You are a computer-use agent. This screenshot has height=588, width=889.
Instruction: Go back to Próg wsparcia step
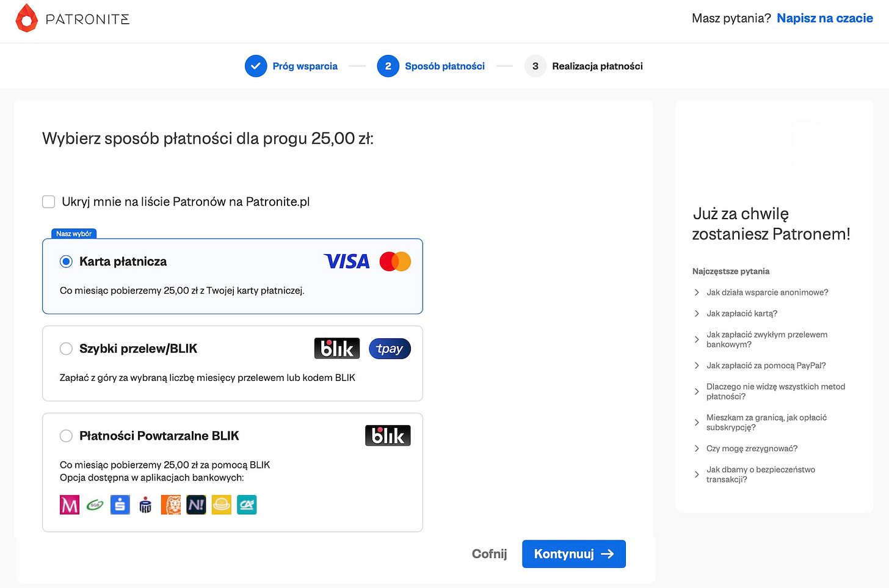tap(291, 66)
